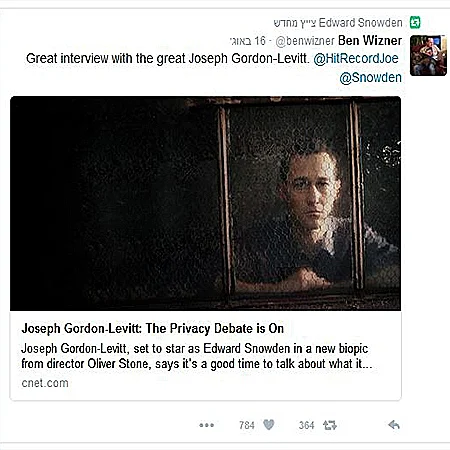Viewport: 450px width, 450px height.
Task: Click the reply arrow icon
Action: pos(394,425)
